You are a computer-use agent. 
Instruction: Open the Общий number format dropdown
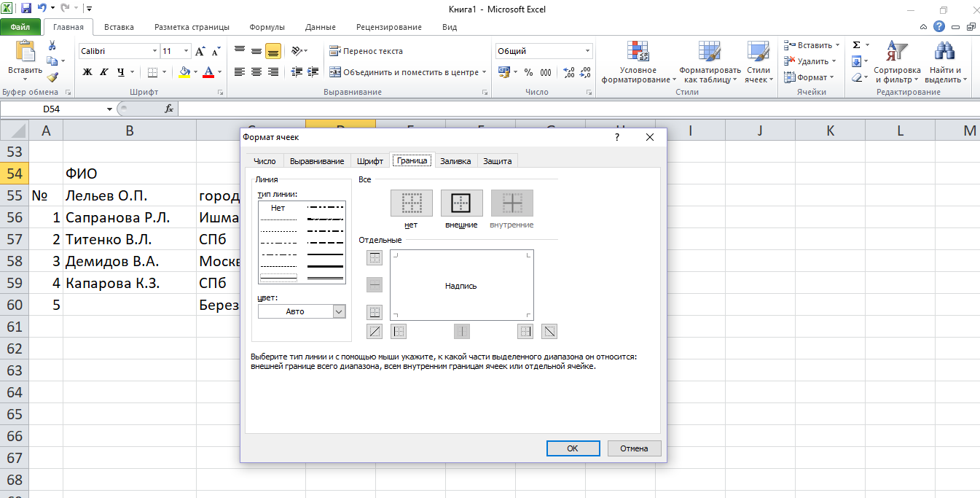pos(588,51)
